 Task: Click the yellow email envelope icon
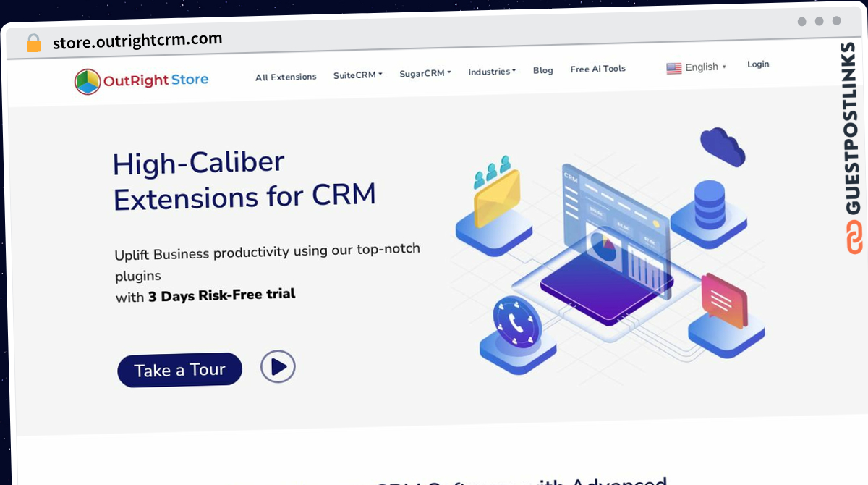(x=497, y=197)
